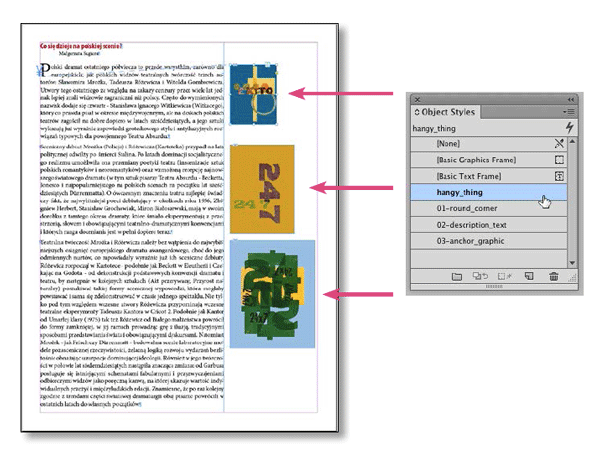Select the green and light blue anchored image
Image resolution: width=600 pixels, height=458 pixels.
coord(272,294)
